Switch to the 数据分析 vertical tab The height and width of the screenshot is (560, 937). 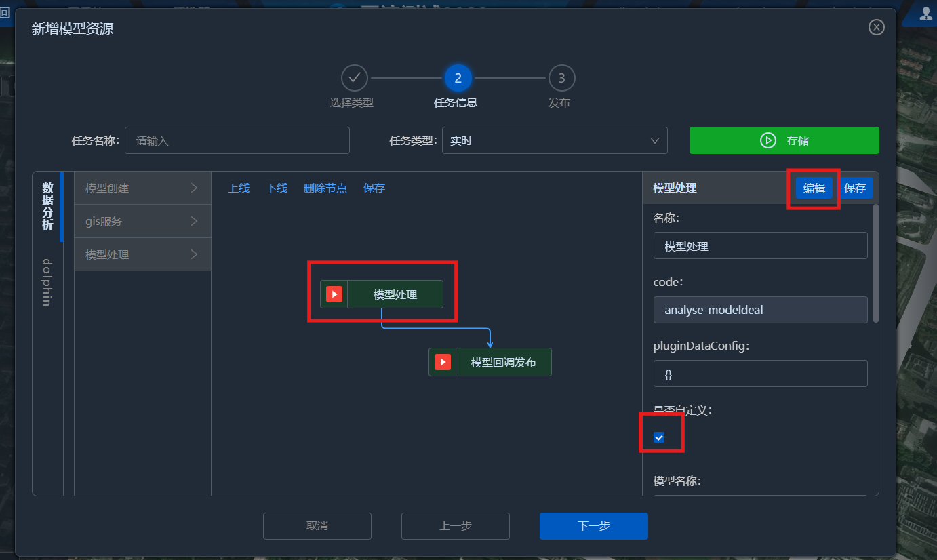(x=47, y=206)
